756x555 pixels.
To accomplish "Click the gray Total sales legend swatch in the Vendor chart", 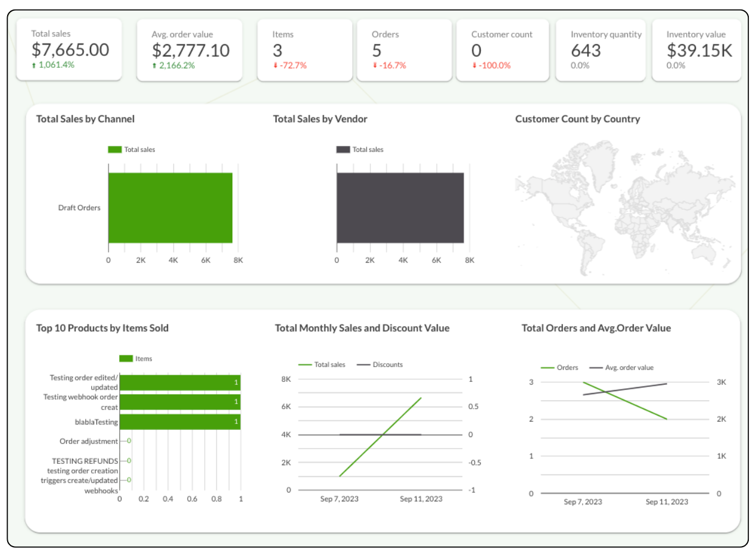I will [x=343, y=149].
